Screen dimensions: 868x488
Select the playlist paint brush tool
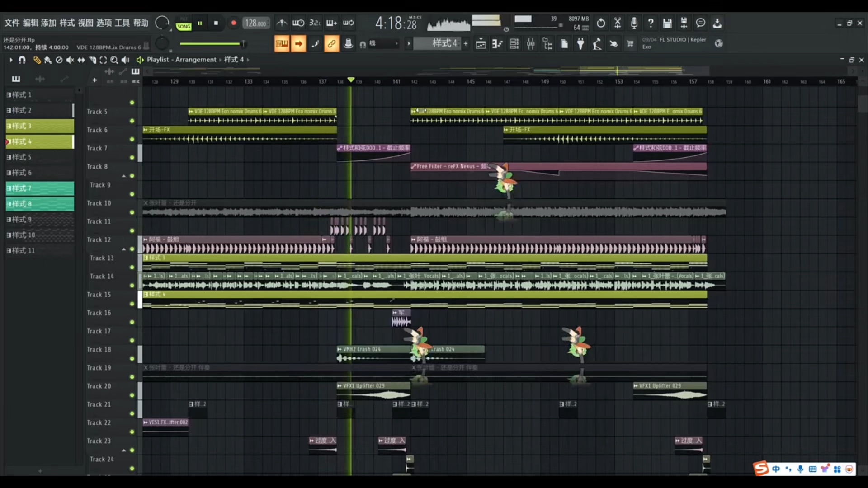[x=48, y=60]
